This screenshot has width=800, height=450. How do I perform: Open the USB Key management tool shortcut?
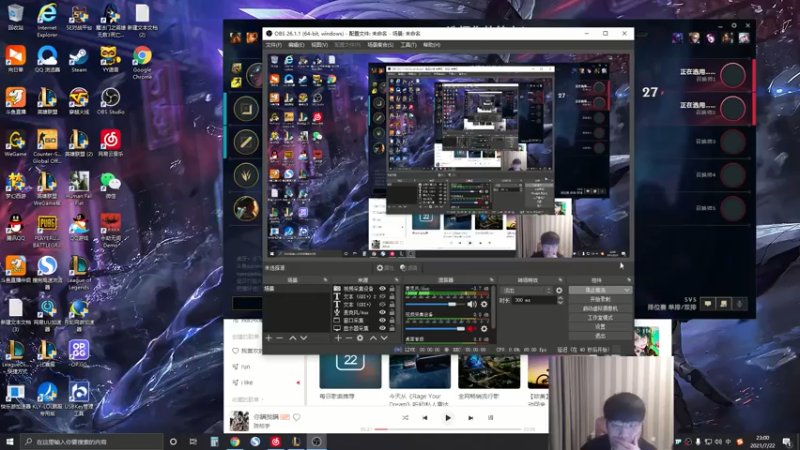click(79, 399)
